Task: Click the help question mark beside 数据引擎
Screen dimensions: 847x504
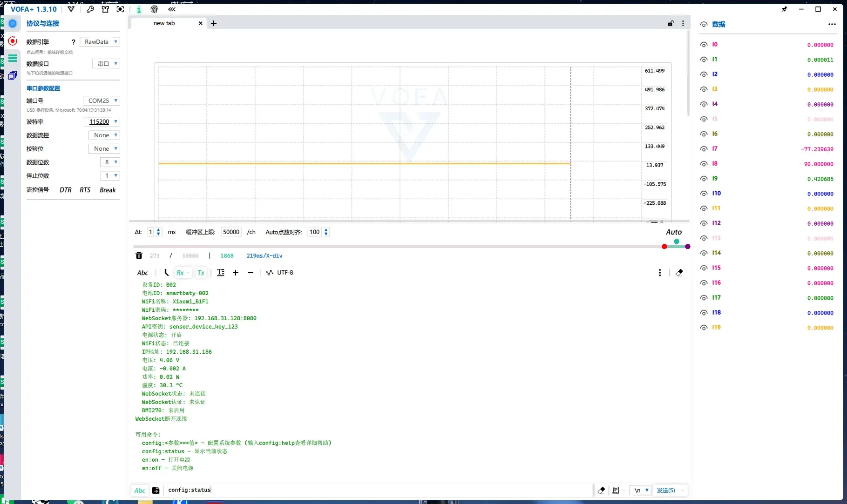Action: (x=73, y=42)
